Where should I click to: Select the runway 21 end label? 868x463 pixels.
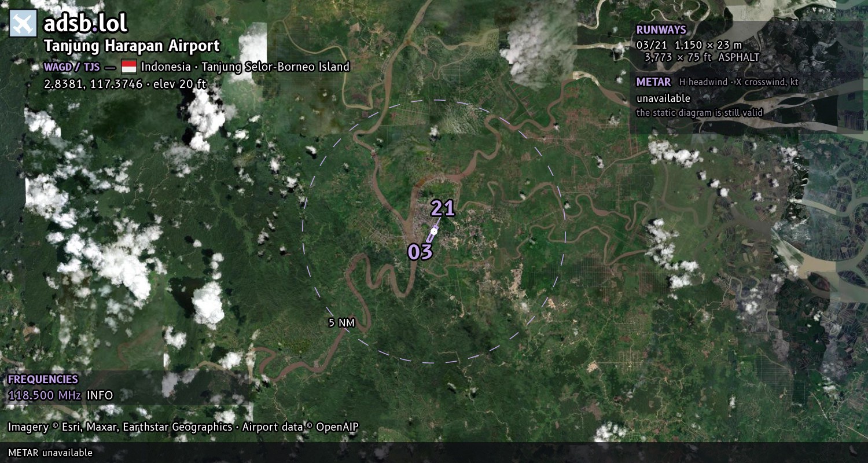coord(443,208)
